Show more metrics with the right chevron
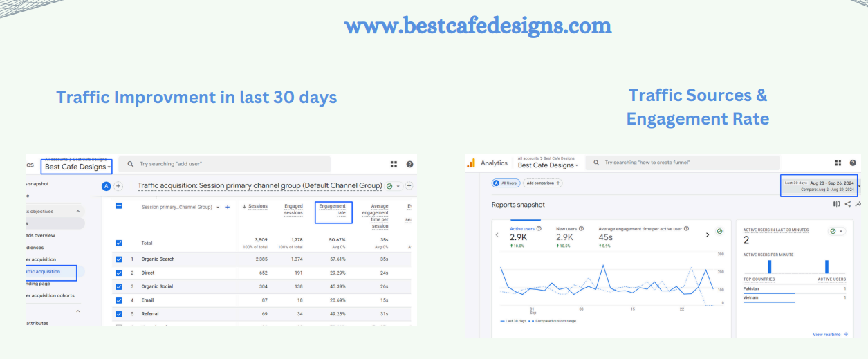This screenshot has width=868, height=359. coord(707,235)
